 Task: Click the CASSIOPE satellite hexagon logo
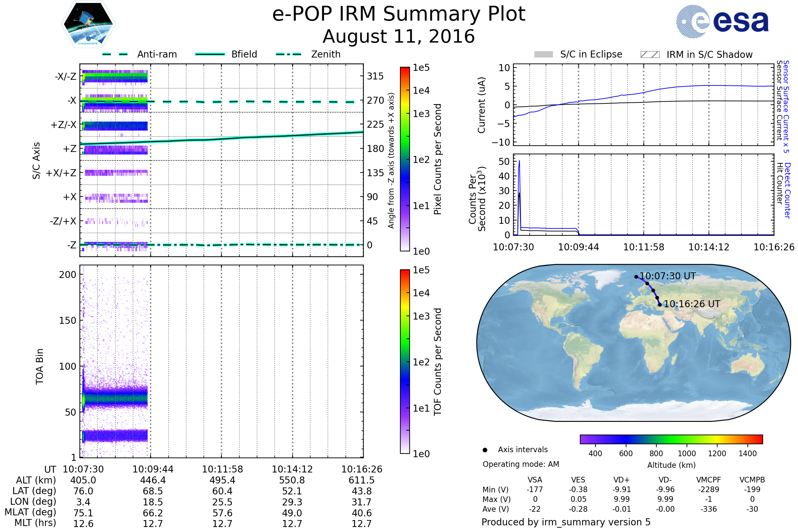88,24
